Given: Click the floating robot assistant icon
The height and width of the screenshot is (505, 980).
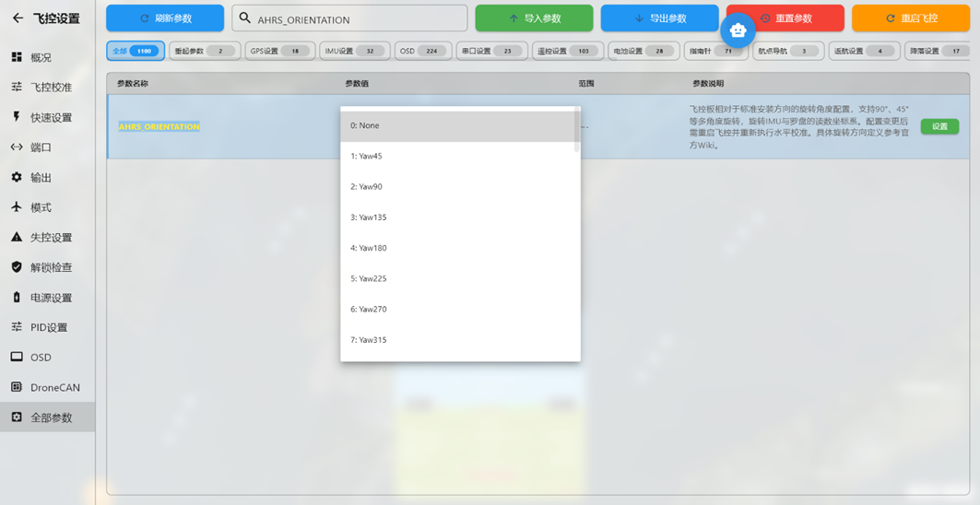Looking at the screenshot, I should (738, 30).
